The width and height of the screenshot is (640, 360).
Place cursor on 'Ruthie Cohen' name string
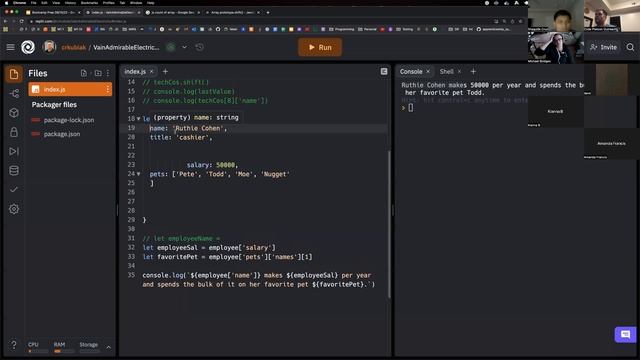tap(199, 128)
